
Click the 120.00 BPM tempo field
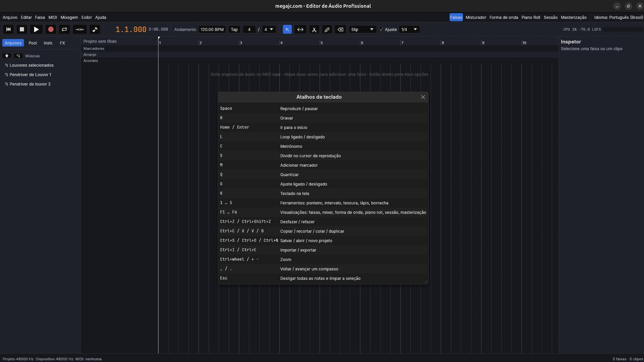[x=212, y=29]
